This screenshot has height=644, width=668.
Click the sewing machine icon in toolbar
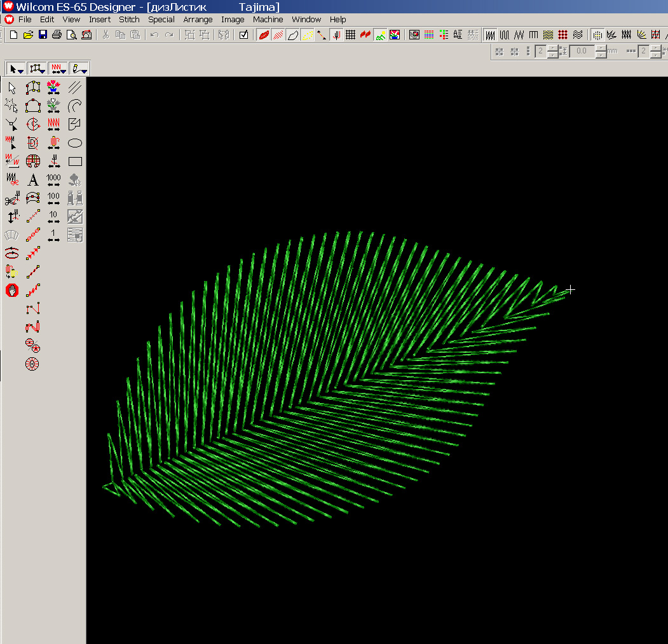tap(86, 35)
